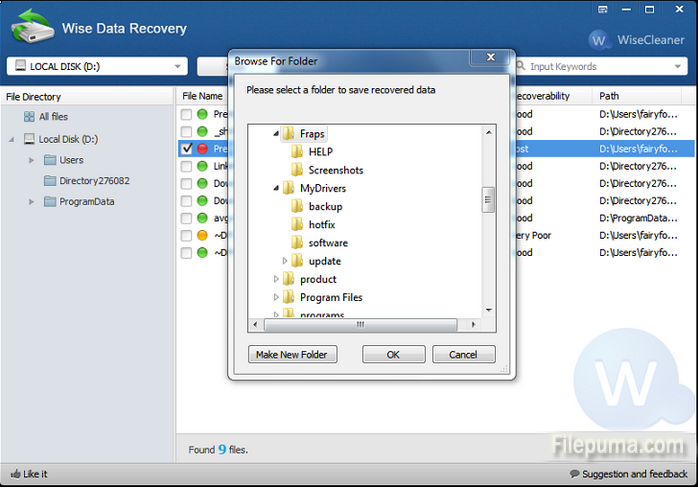The height and width of the screenshot is (489, 698).
Task: Click the WiseCleaner logo icon
Action: coord(601,40)
